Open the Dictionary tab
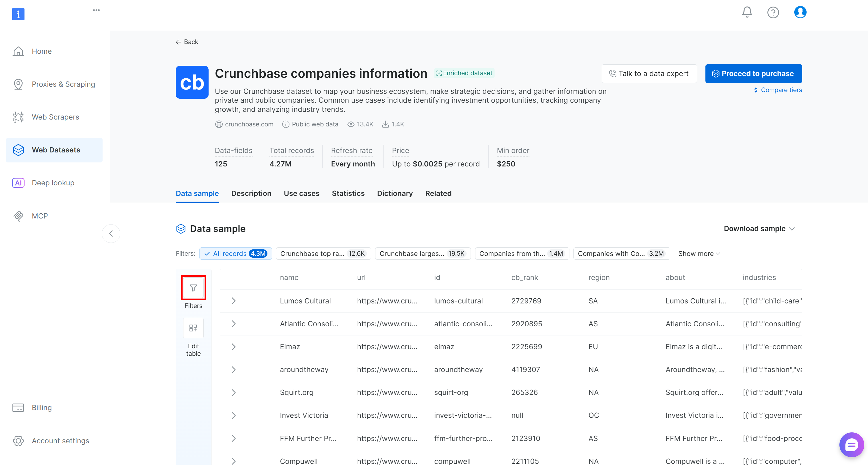The image size is (868, 465). [x=395, y=193]
